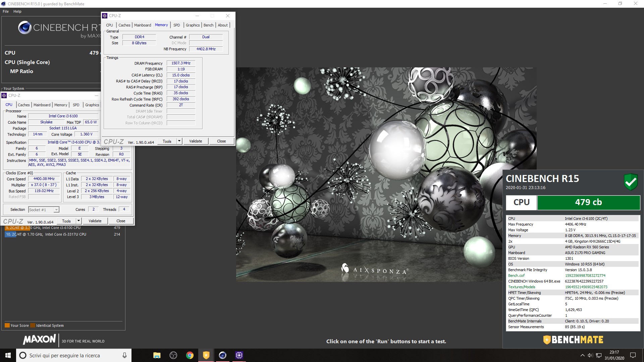Click the DRAM Frequency value field

[x=181, y=63]
